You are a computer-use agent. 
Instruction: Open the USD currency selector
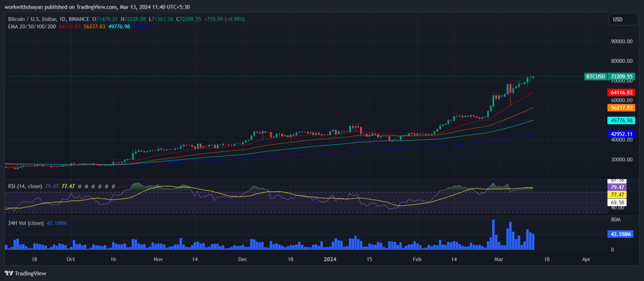(617, 20)
